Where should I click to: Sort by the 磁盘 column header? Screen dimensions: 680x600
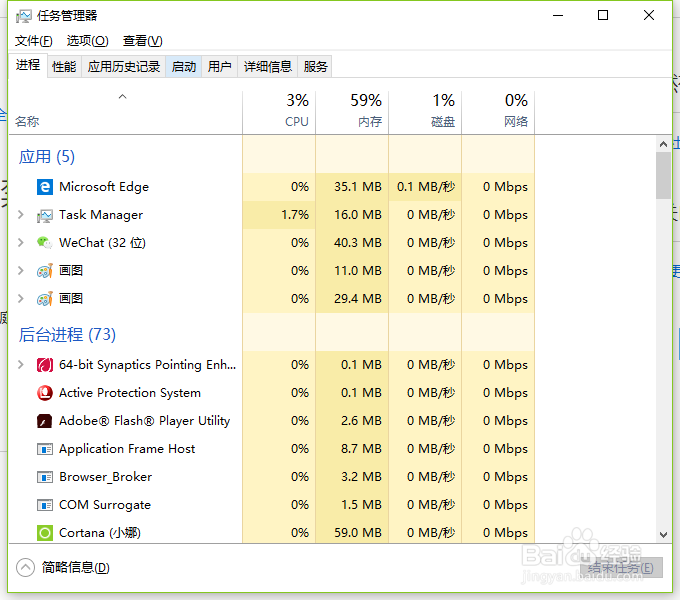click(x=425, y=112)
